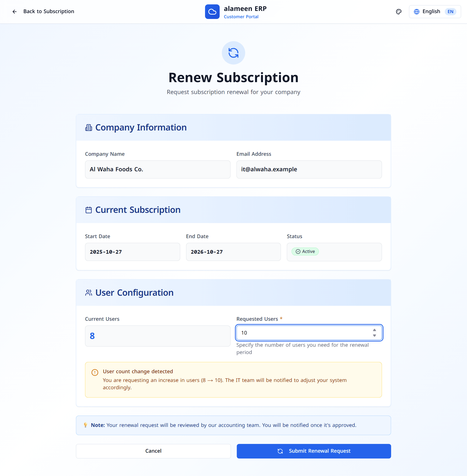Click the Current Subscription section header
Viewport: 467px width, 476px height.
click(233, 210)
